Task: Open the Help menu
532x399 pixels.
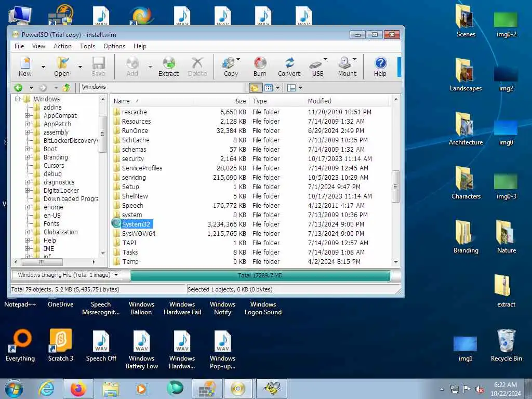Action: click(140, 46)
